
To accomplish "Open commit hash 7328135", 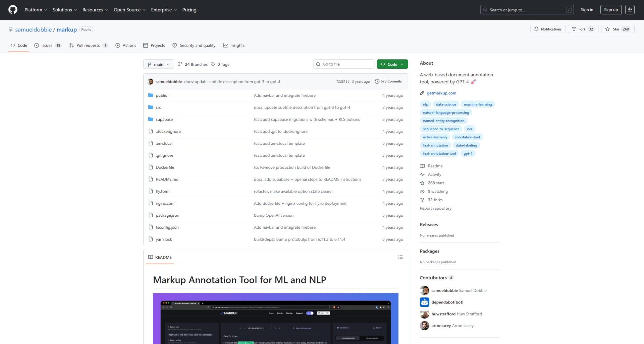I will [x=342, y=82].
